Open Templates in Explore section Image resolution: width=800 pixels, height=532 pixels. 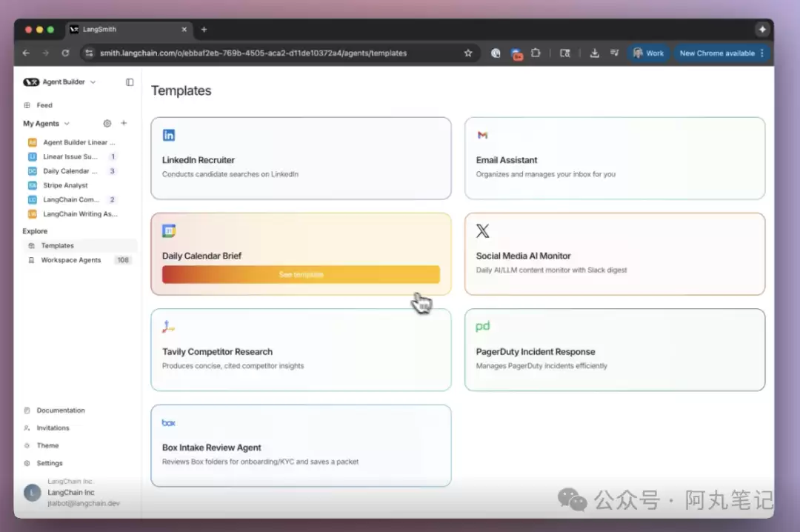pos(57,245)
